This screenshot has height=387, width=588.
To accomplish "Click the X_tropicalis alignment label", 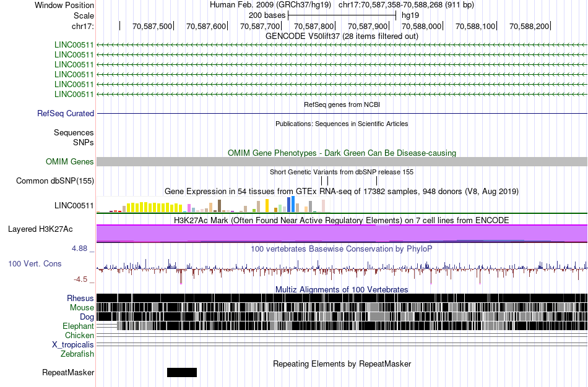I will [x=73, y=345].
